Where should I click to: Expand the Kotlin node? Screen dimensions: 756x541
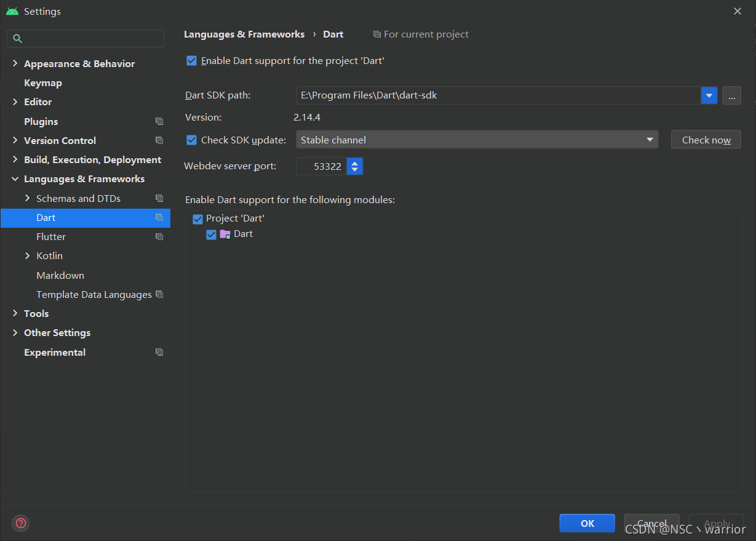click(27, 255)
